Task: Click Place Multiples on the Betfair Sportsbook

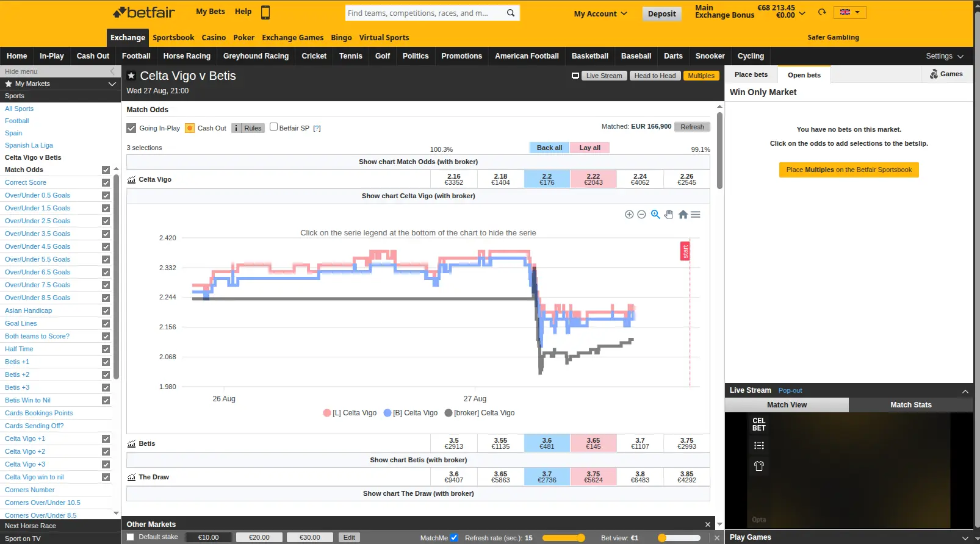Action: [849, 170]
